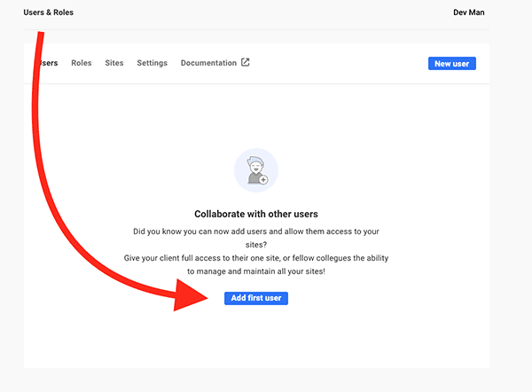Open the Users tab
The image size is (532, 392).
click(x=49, y=63)
